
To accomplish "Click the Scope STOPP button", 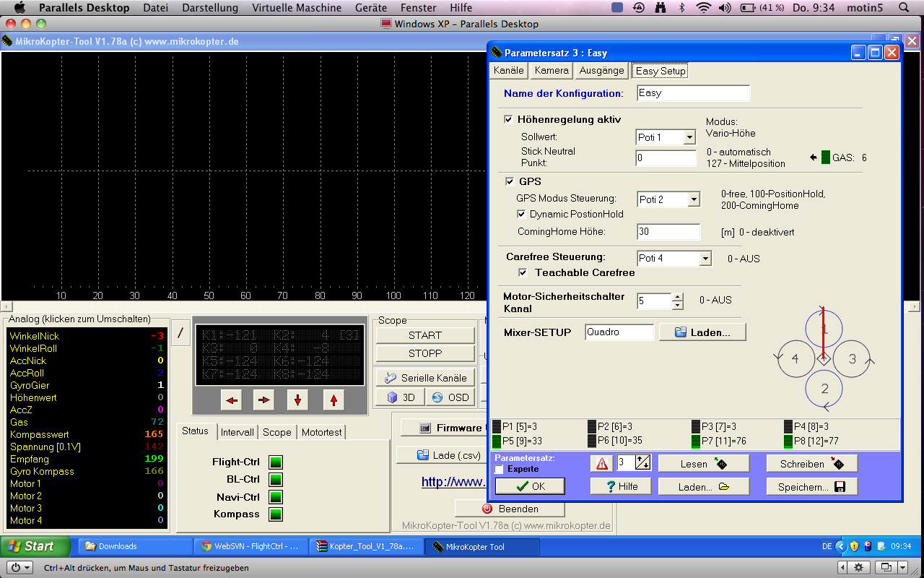I will click(x=425, y=353).
